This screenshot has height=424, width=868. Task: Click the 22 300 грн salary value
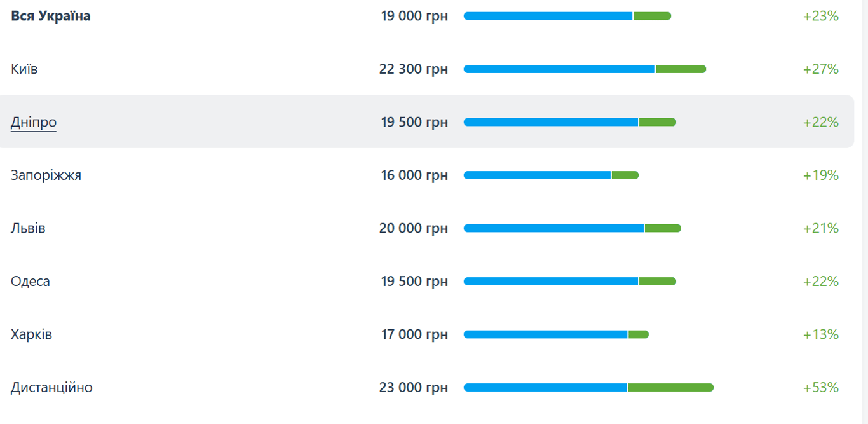point(413,69)
